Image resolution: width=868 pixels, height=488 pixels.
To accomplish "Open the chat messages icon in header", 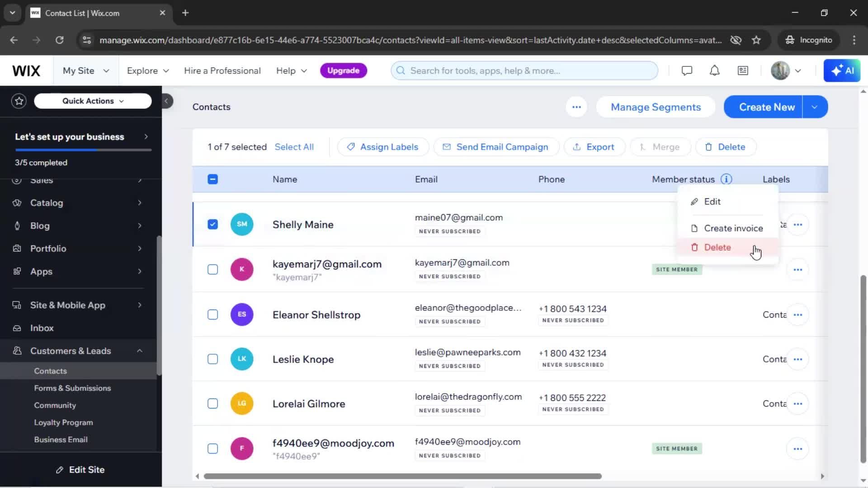I will [687, 70].
